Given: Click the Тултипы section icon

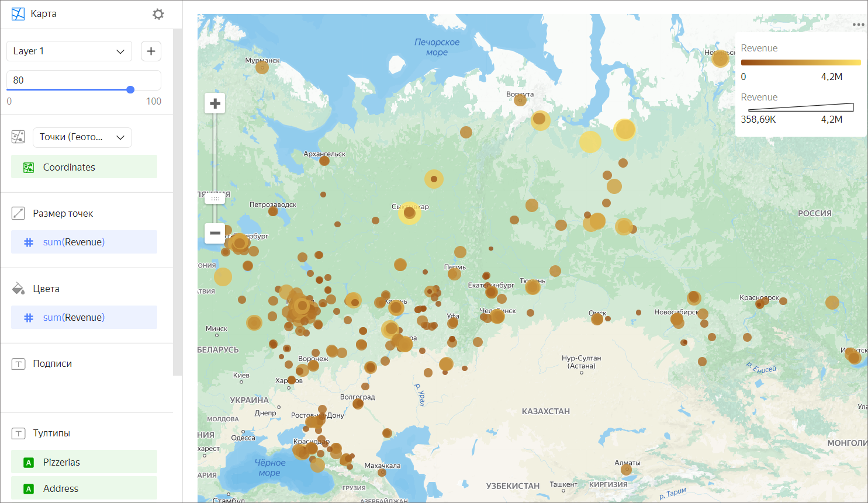Looking at the screenshot, I should (x=18, y=433).
